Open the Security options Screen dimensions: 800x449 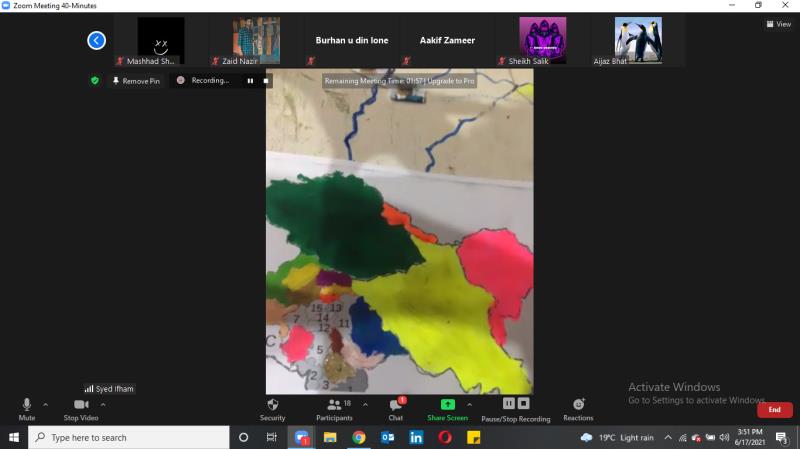pyautogui.click(x=272, y=407)
